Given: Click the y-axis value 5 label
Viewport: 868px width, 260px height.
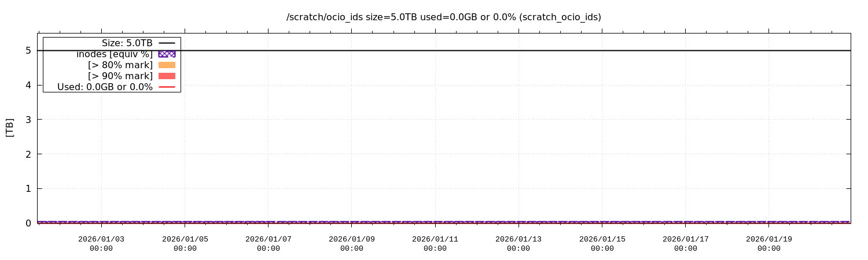Looking at the screenshot, I should coord(28,50).
